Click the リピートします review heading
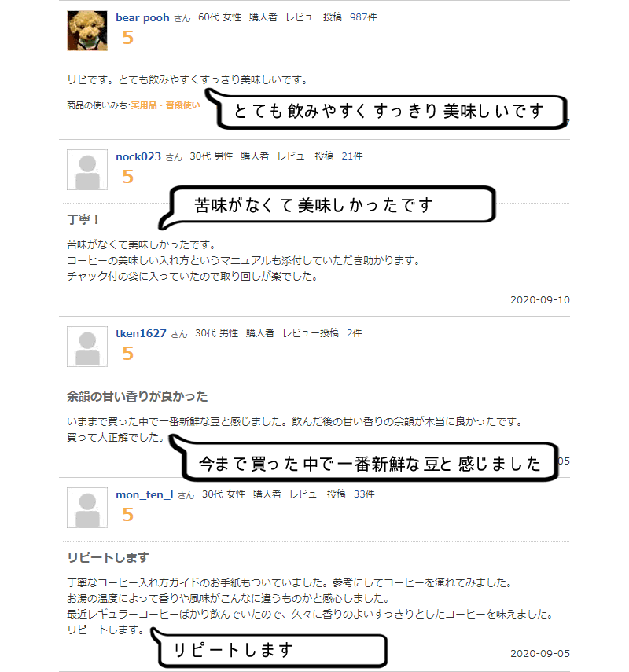 click(x=108, y=557)
